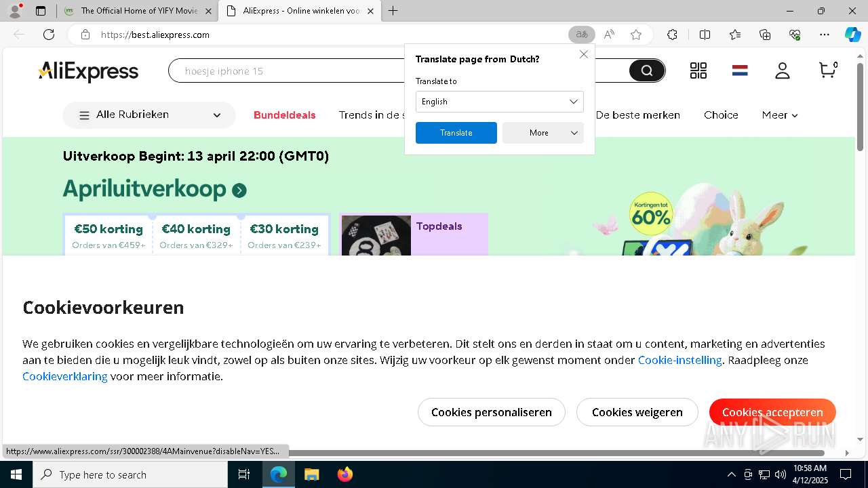Open browser essentials heart icon

point(795,35)
